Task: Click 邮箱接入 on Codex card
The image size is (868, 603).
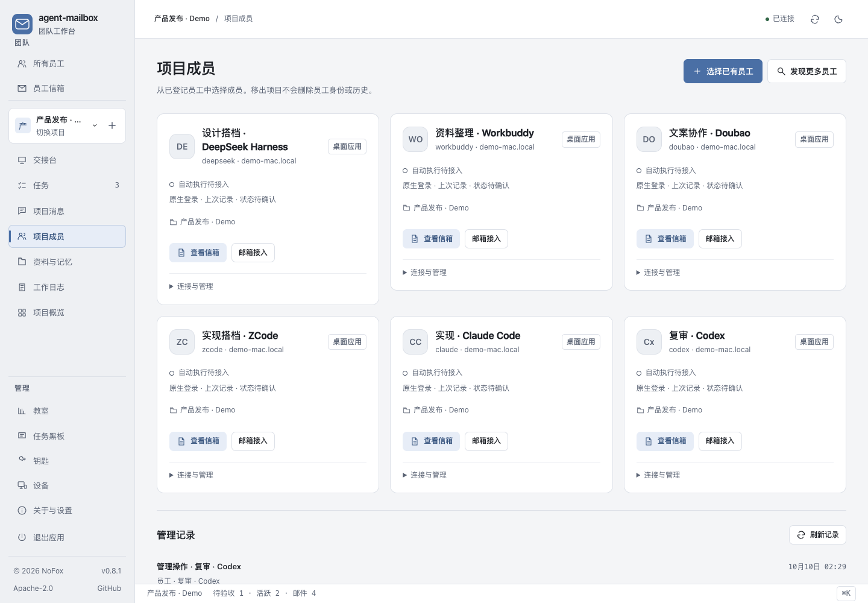Action: pos(720,441)
